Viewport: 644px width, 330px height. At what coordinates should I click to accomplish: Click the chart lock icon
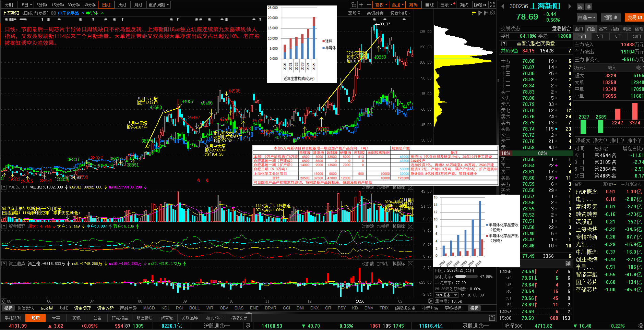click(354, 5)
